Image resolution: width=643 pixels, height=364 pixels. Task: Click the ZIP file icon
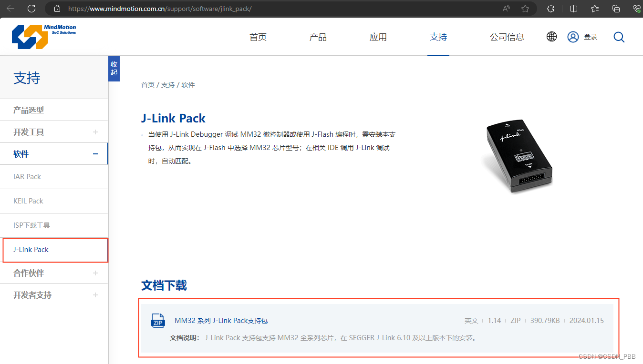click(x=158, y=321)
